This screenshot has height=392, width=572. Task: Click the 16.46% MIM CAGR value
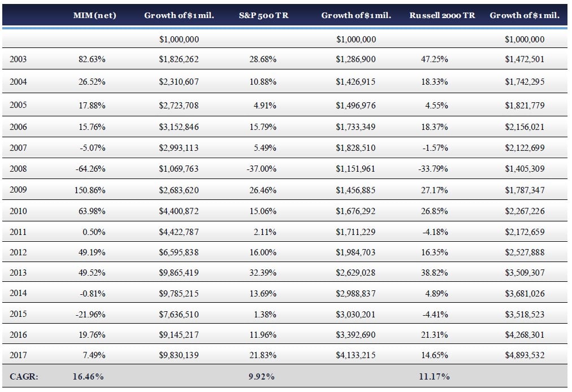(x=88, y=376)
